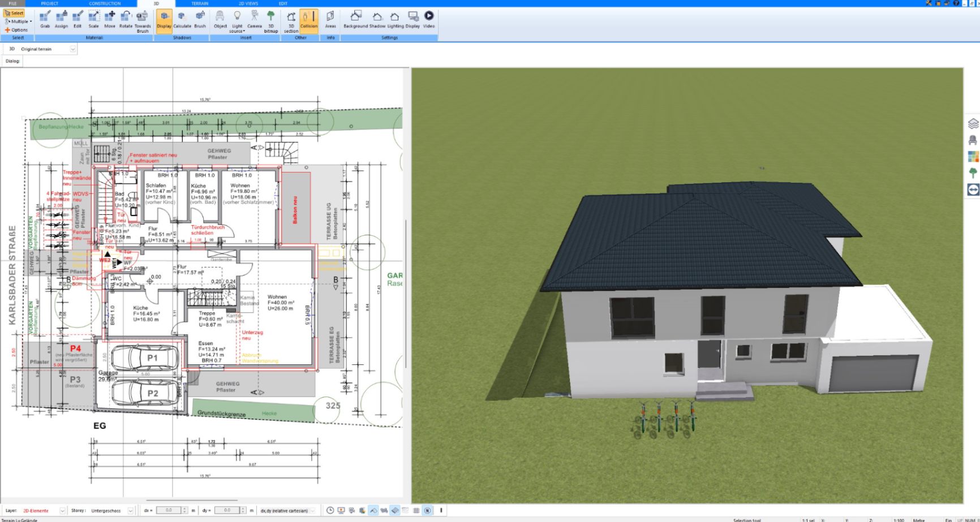Open Background settings
Viewport: 980px width, 522px height.
tap(355, 19)
